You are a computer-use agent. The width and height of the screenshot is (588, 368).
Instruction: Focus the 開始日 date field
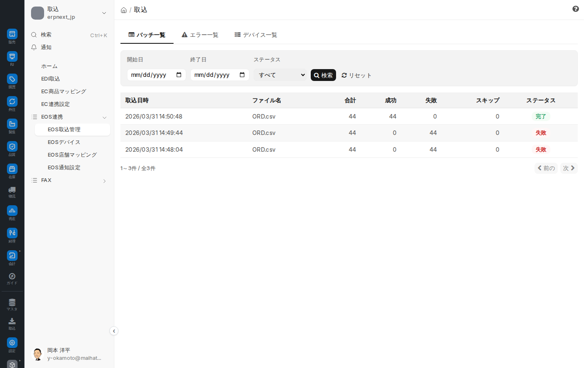tap(156, 75)
